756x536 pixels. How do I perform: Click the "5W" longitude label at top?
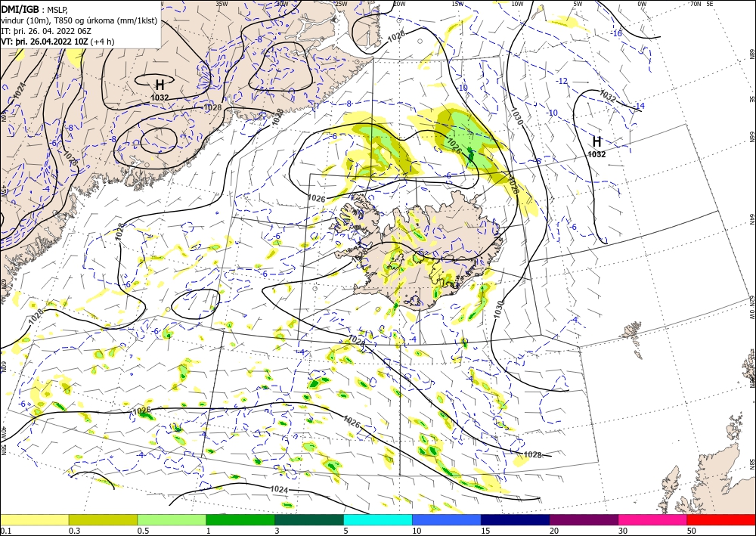point(578,4)
